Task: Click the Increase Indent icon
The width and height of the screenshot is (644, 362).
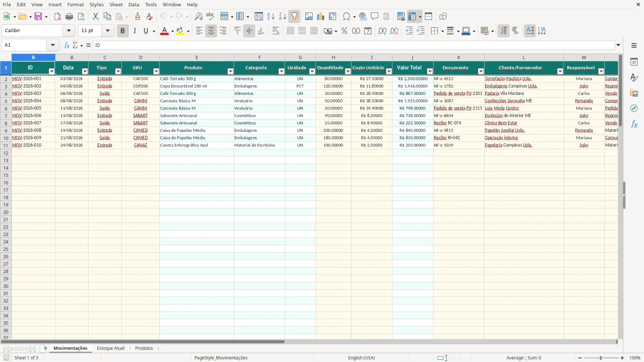Action: (409, 31)
